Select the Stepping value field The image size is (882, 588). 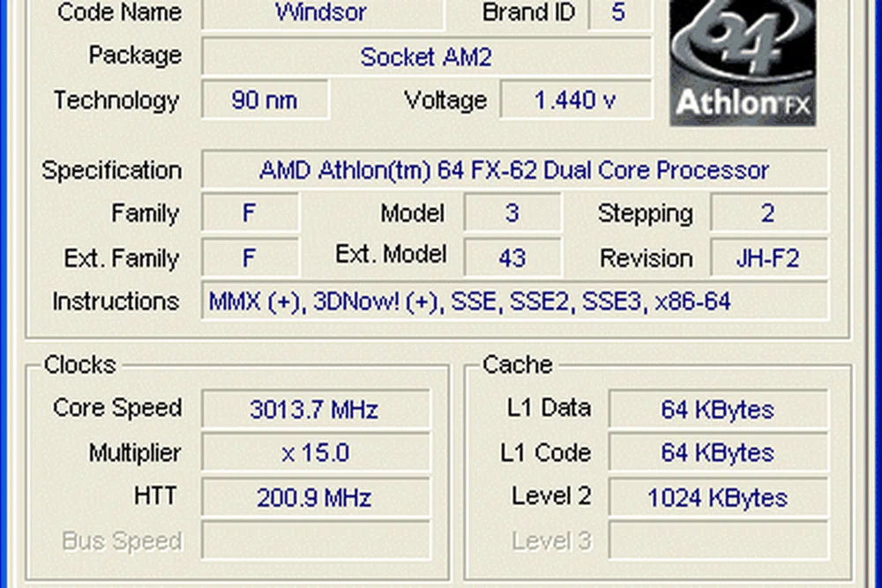pos(768,213)
